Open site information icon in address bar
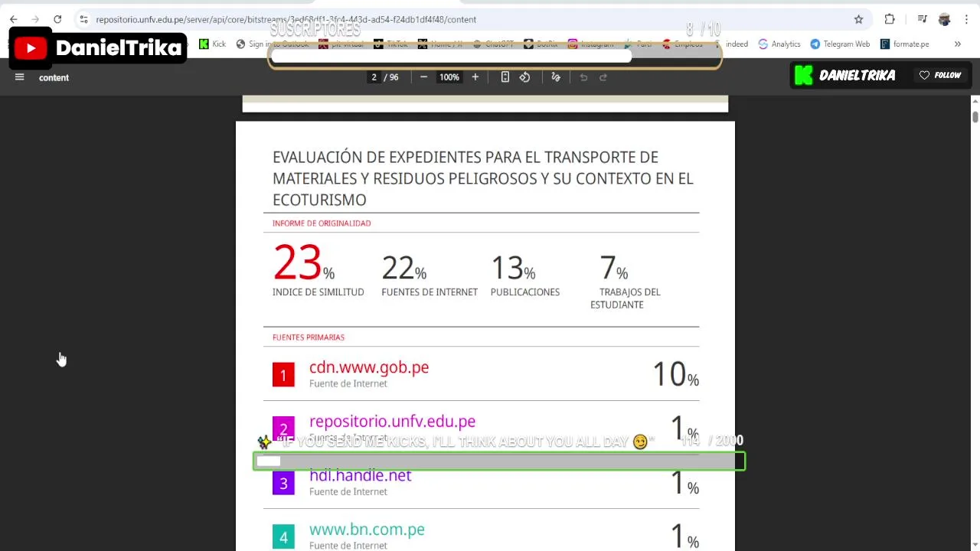Image resolution: width=980 pixels, height=551 pixels. [x=83, y=19]
